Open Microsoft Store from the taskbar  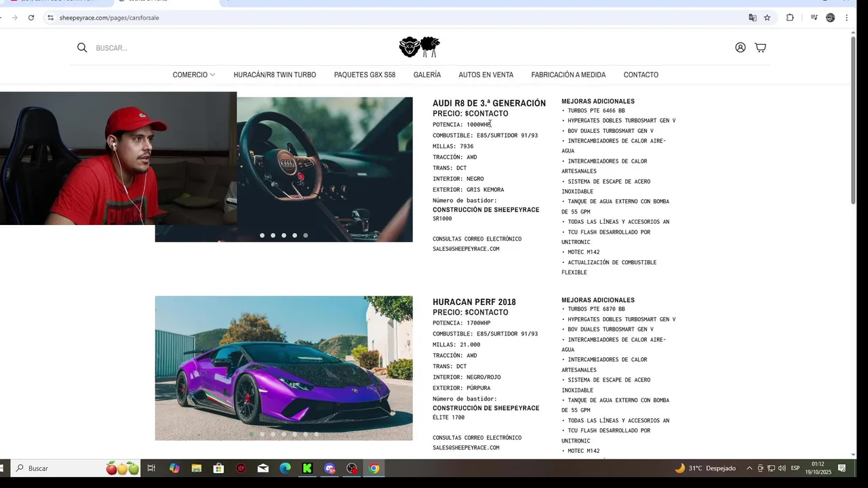218,468
